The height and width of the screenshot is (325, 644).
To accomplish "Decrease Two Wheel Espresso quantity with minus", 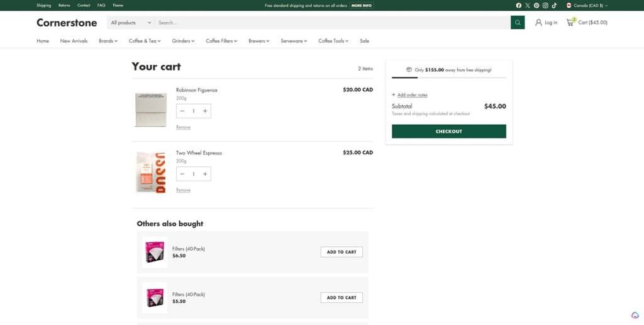I will (182, 174).
